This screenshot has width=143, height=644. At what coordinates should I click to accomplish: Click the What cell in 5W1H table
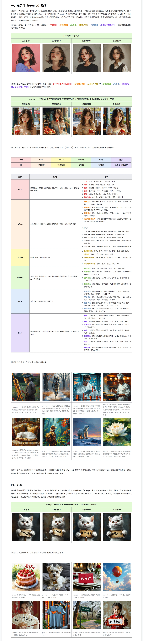pos(41,160)
